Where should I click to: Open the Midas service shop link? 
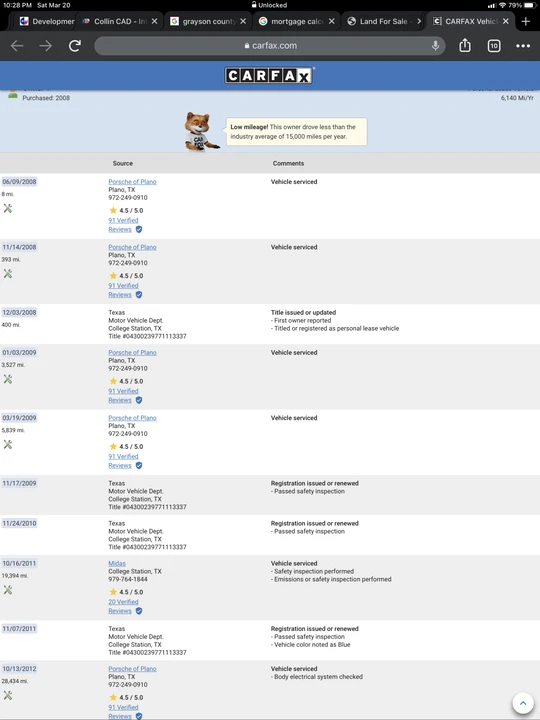(117, 563)
